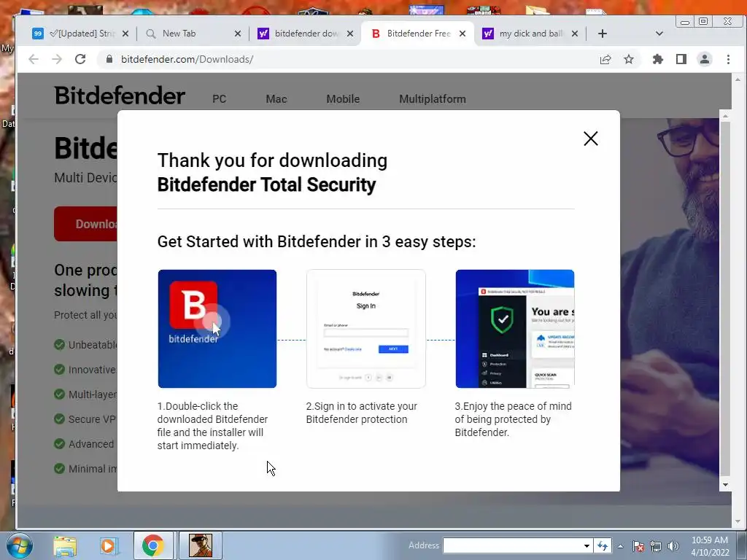747x560 pixels.
Task: Click the Bitdefender logo in header
Action: click(x=119, y=96)
